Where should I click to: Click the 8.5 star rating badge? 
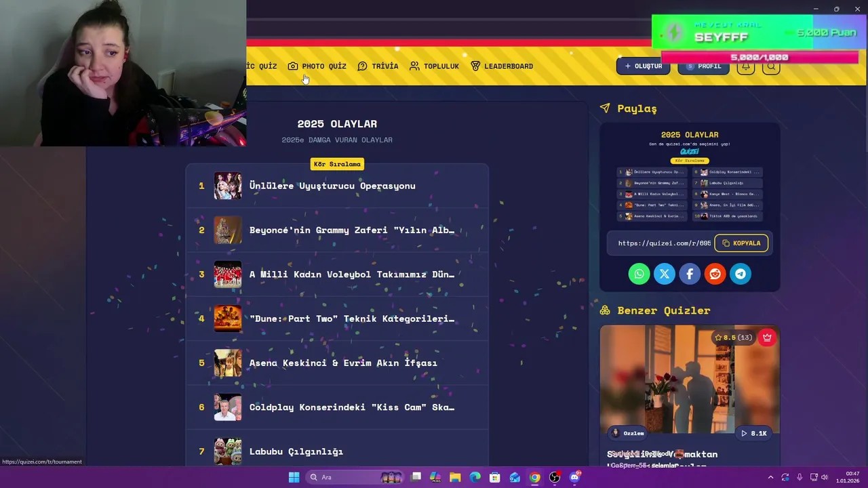click(733, 337)
